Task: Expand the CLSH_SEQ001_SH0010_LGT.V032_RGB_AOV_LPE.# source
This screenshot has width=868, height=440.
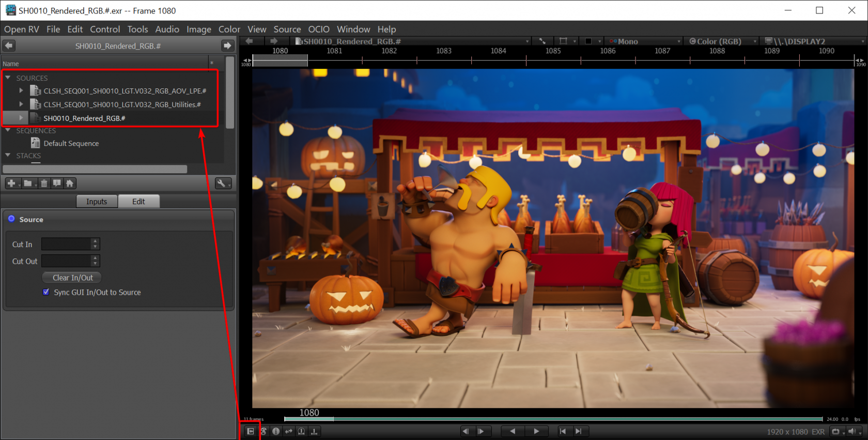Action: (x=21, y=90)
